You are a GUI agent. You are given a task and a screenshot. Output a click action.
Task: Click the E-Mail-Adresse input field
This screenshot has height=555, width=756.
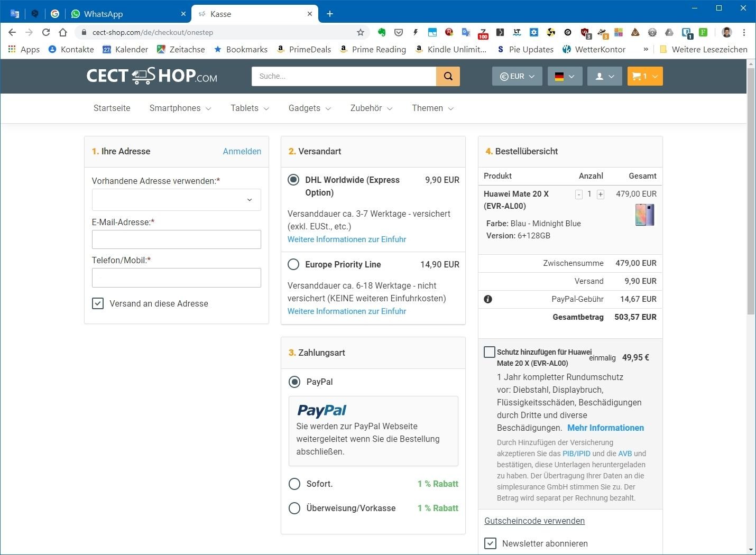177,239
